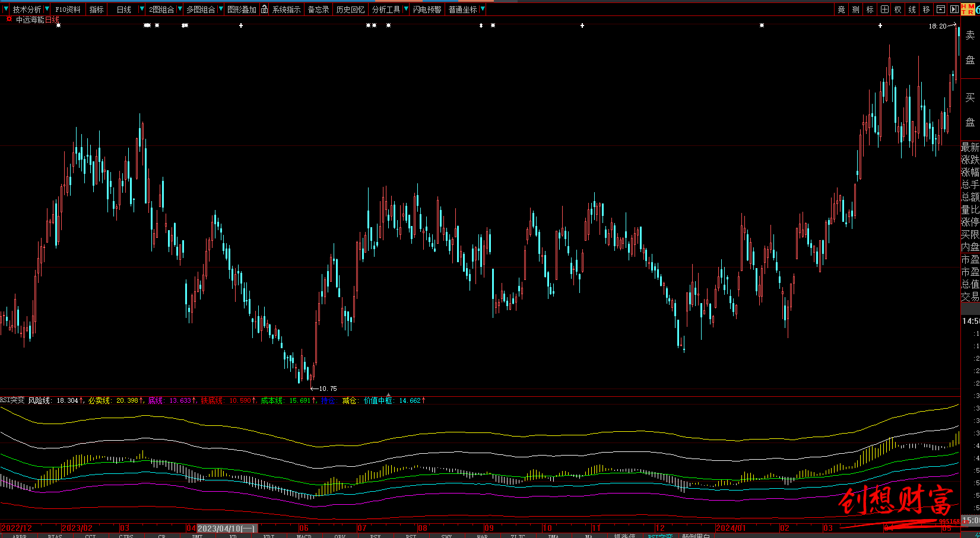This screenshot has width=980, height=538.
Task: Click the 2024/01 date on the time axis
Action: 731,528
